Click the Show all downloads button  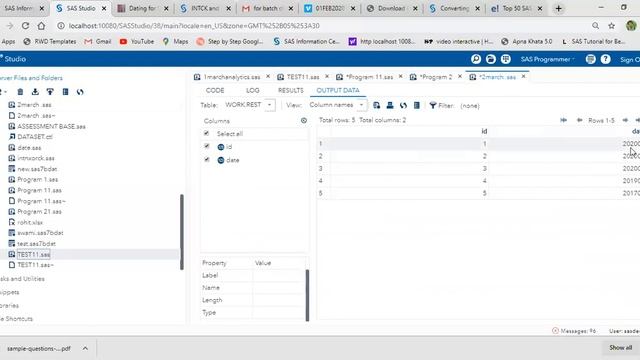[x=620, y=348]
